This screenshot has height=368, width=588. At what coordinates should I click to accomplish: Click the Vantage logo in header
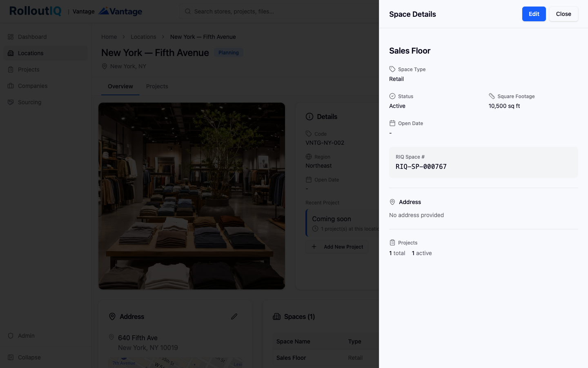[120, 11]
